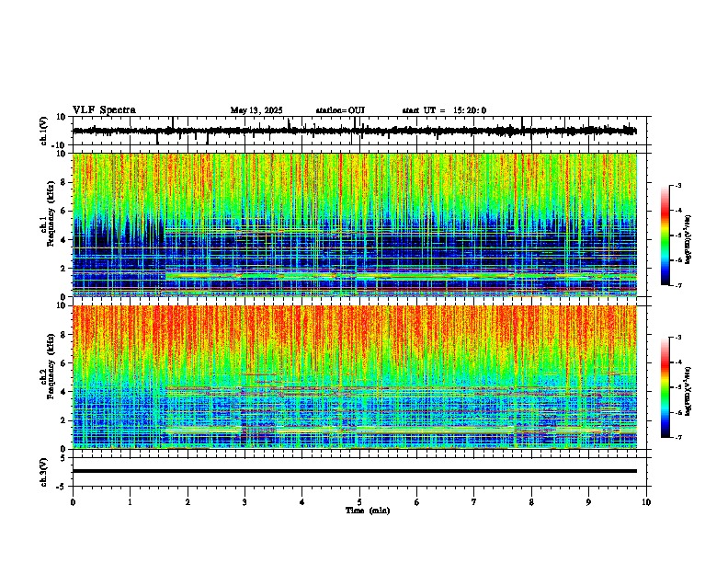Select the date text "May 13, 2025"
This screenshot has height=563, width=728.
[256, 110]
